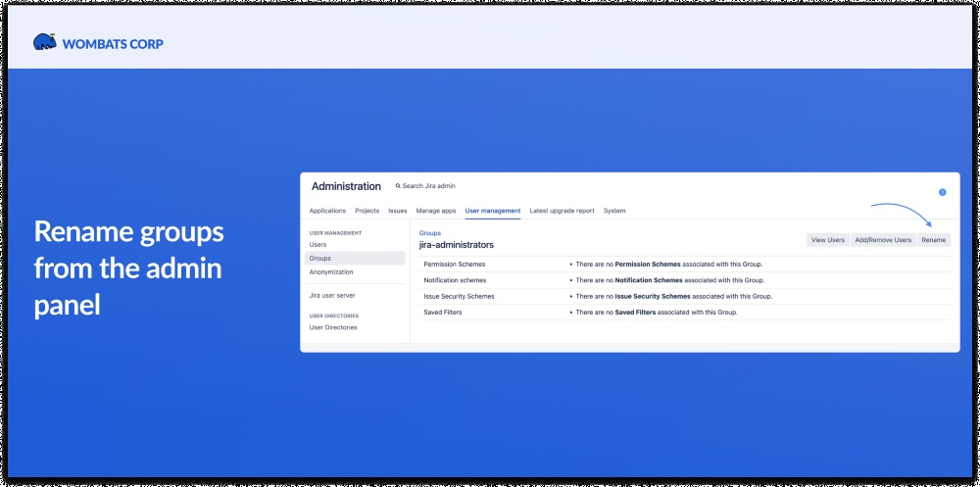Image resolution: width=980 pixels, height=487 pixels.
Task: Click the USER DIRECTORIES sidebar heading
Action: tap(334, 316)
